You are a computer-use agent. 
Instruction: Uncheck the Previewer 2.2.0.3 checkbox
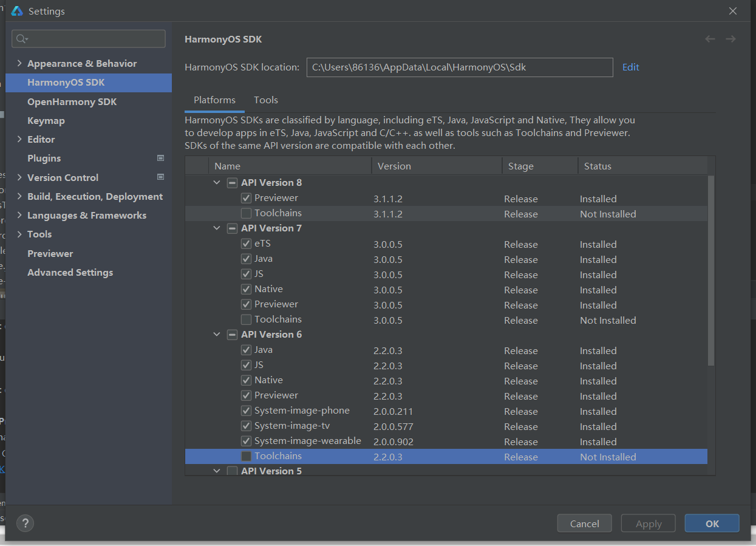(246, 395)
